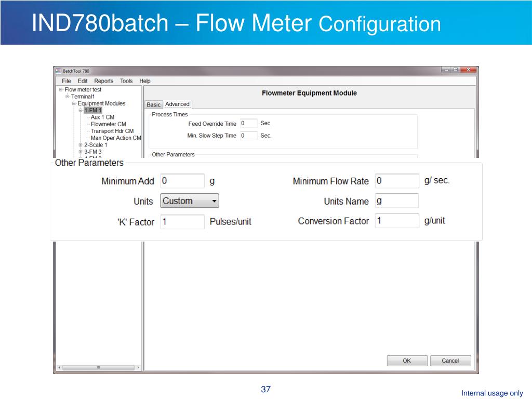
Task: Select the 3-FM 3 tree item
Action: [x=92, y=152]
